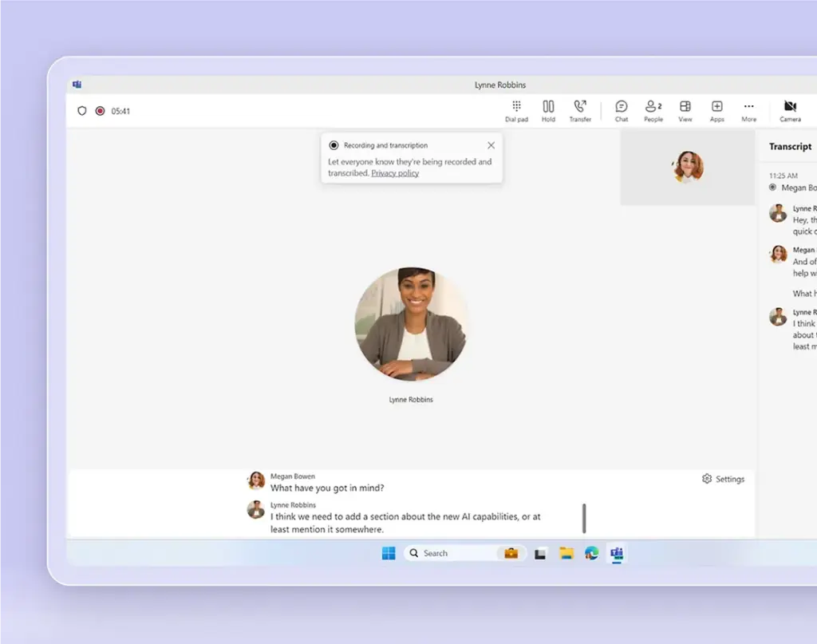Click the Transcript panel heading
The height and width of the screenshot is (644, 817).
[790, 146]
